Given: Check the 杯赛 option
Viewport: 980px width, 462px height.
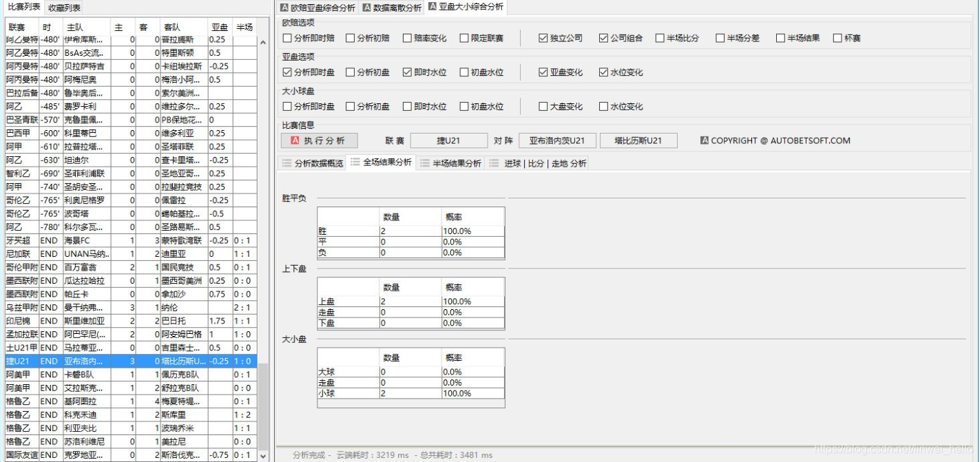Looking at the screenshot, I should [x=837, y=39].
